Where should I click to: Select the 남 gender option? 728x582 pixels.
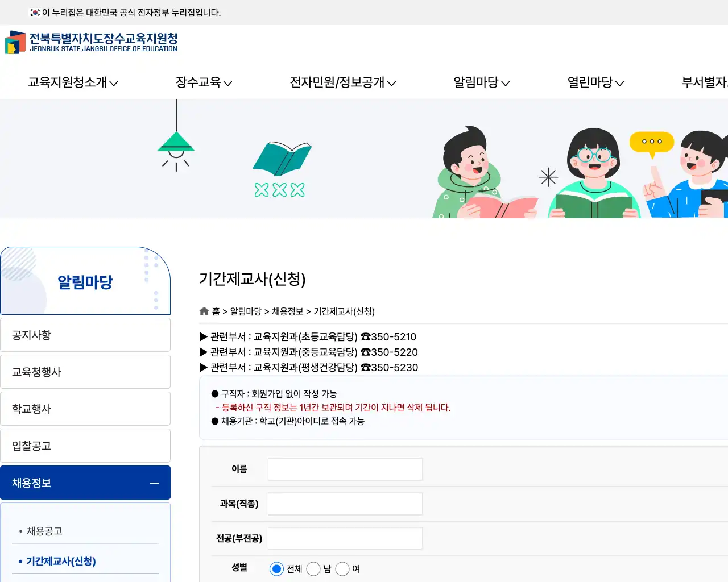pos(313,568)
